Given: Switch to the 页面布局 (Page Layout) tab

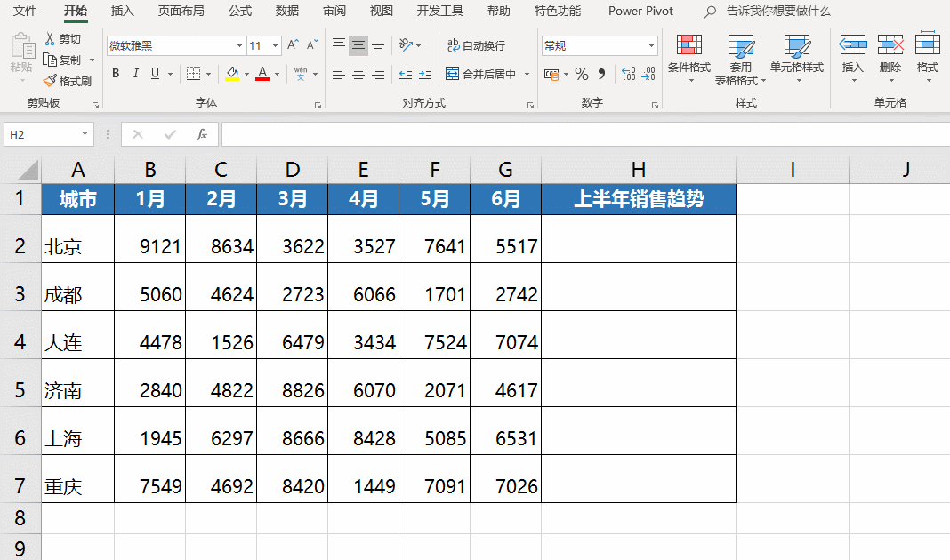Looking at the screenshot, I should tap(181, 11).
